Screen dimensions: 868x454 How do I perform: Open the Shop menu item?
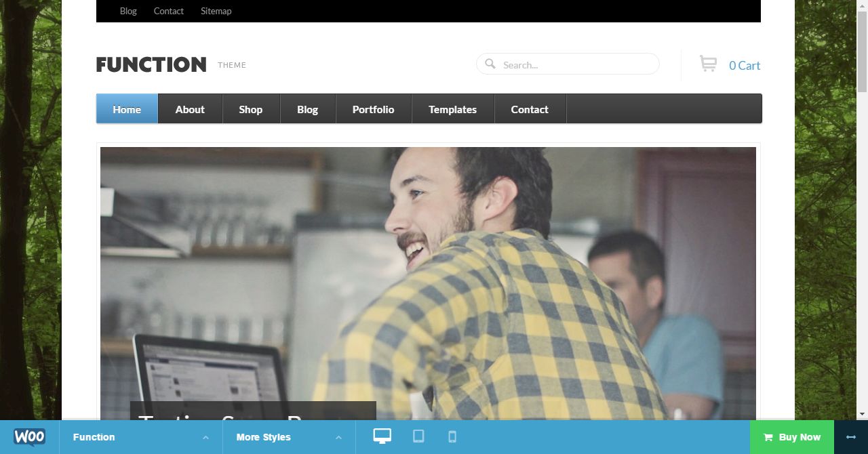click(x=250, y=109)
